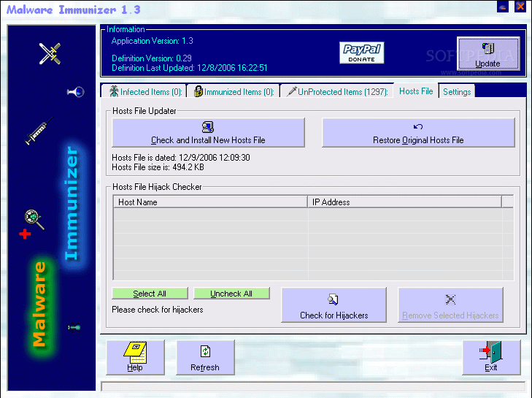Click 'Definition Last Updated: 12/8/2006 16:22:51' text
Screen dimensions: 532x398
tap(189, 68)
